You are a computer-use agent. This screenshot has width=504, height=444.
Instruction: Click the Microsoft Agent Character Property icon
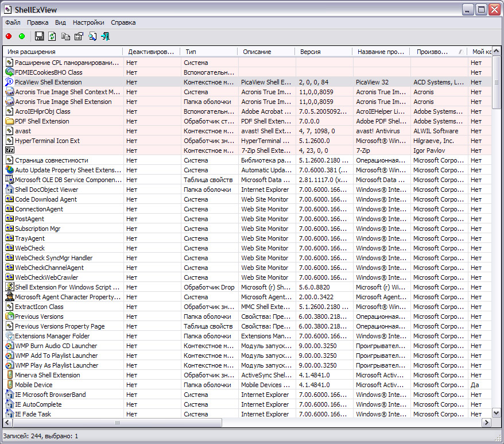click(10, 296)
